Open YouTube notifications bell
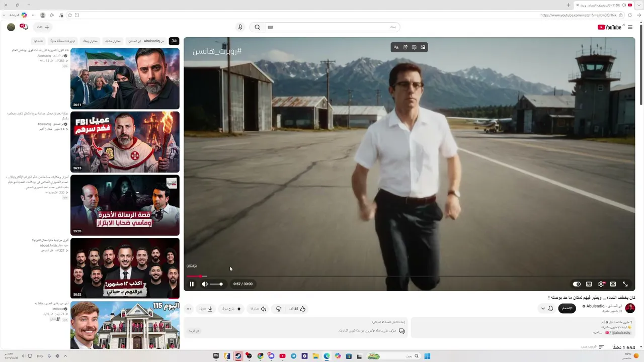The image size is (644, 362). pos(24,27)
